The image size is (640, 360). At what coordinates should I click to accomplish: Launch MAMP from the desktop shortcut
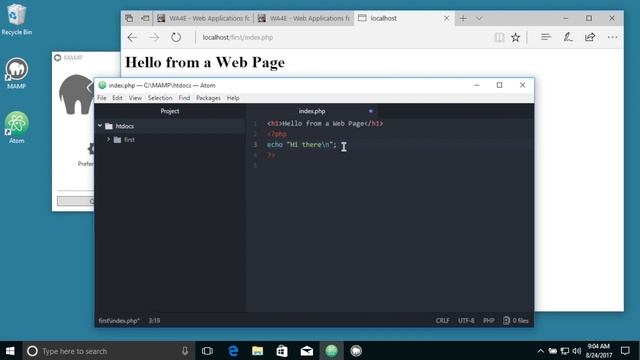click(16, 73)
